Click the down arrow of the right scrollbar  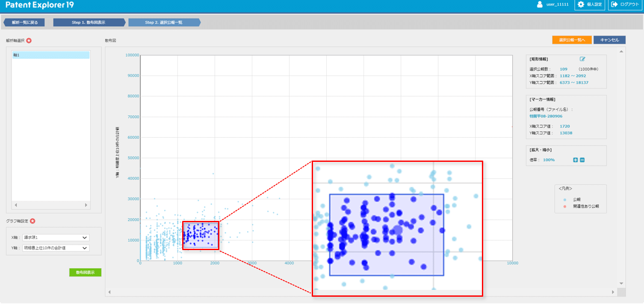click(x=621, y=283)
